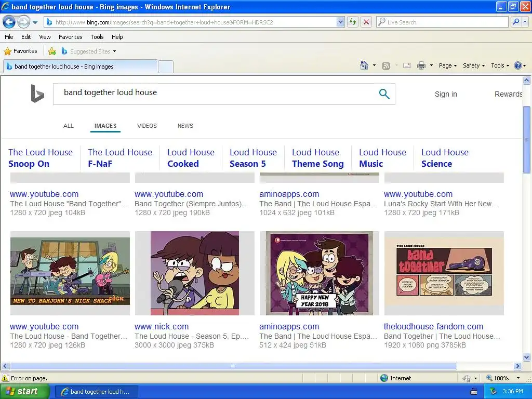Open the Page command bar menu

[447, 65]
